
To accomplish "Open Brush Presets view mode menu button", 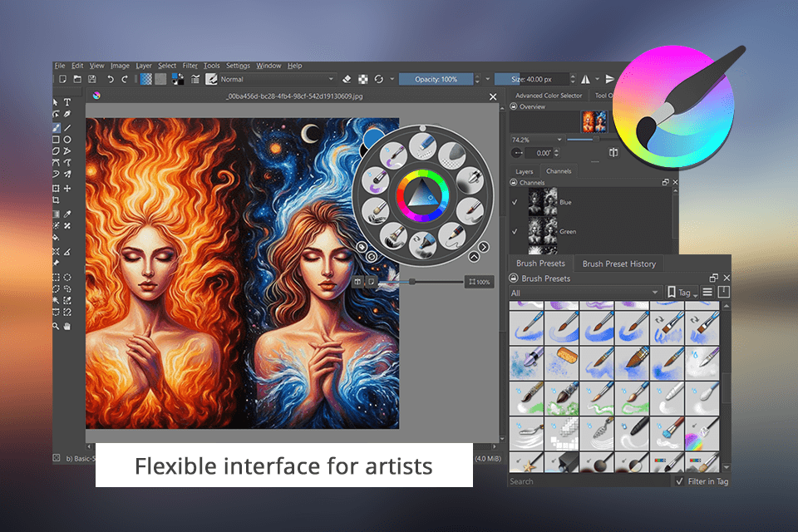I will 707,293.
